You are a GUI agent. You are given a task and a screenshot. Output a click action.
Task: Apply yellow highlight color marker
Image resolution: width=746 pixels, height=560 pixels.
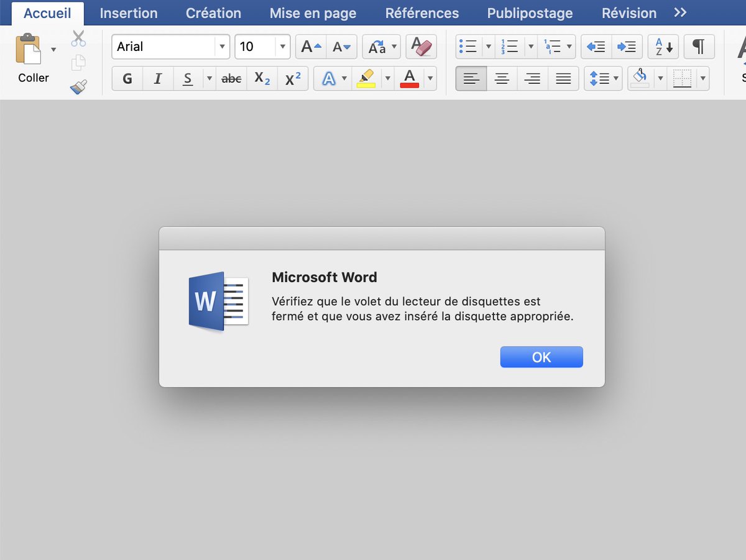[366, 79]
